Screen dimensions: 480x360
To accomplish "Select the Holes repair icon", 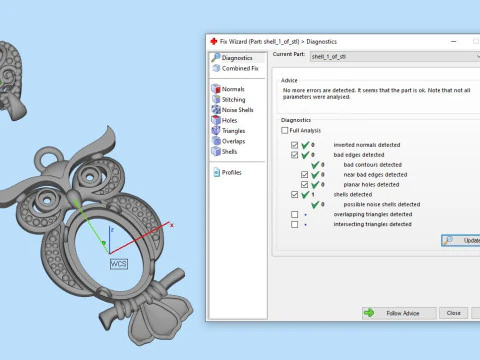I will click(x=216, y=120).
